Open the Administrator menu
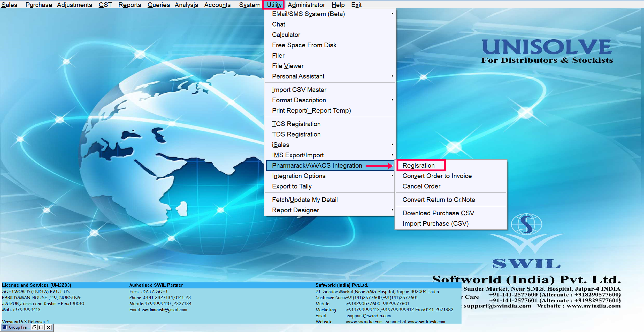Viewport: 644px width, 332px height. point(306,5)
